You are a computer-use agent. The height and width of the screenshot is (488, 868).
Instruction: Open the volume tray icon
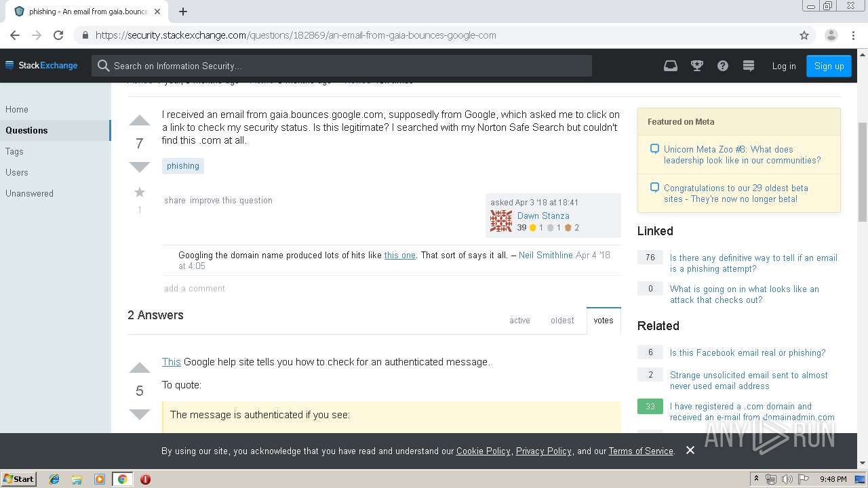787,479
